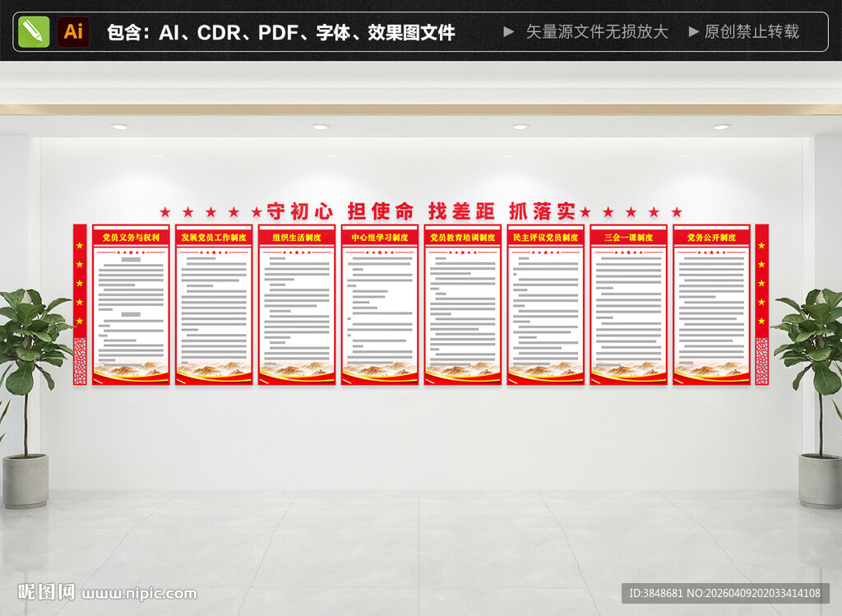This screenshot has width=842, height=616.
Task: Click the Adobe Illustrator Ai icon
Action: [x=73, y=32]
